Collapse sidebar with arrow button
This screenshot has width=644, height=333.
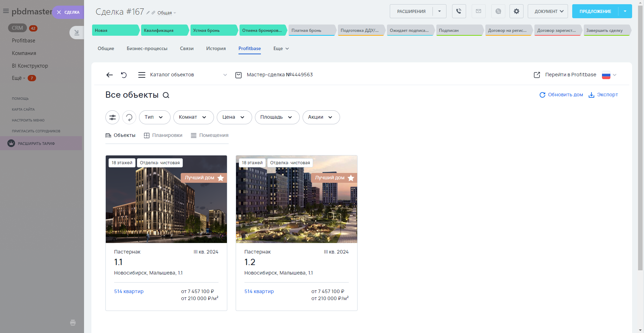click(x=76, y=33)
